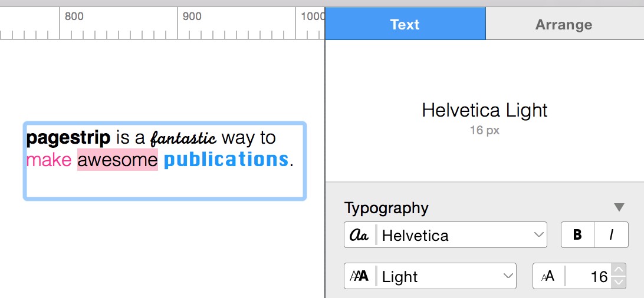Image resolution: width=644 pixels, height=298 pixels.
Task: Click the bold word "pagestrip" on canvas
Action: click(x=68, y=138)
